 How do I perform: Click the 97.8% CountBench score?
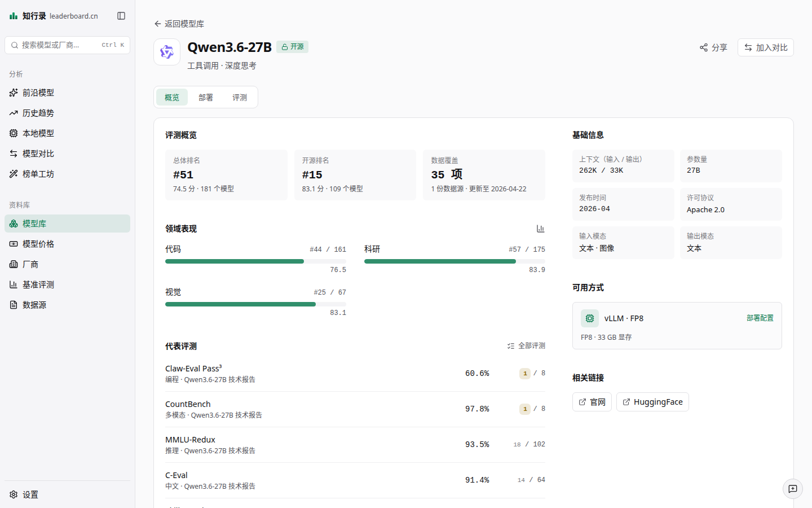[477, 409]
